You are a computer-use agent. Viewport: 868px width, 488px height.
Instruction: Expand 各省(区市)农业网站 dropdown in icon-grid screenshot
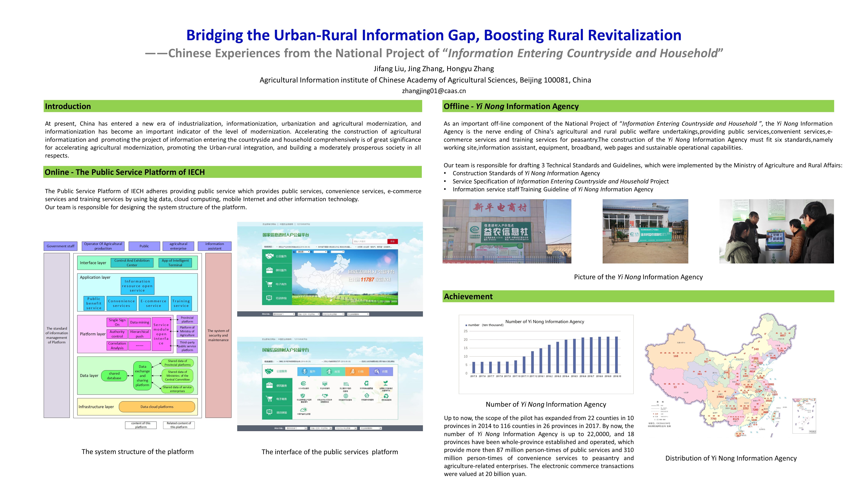click(321, 428)
